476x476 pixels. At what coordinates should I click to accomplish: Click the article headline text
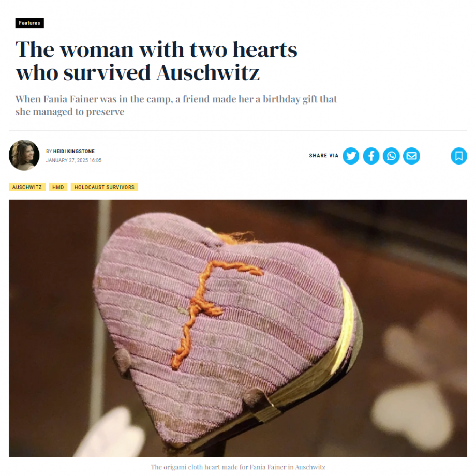point(157,61)
